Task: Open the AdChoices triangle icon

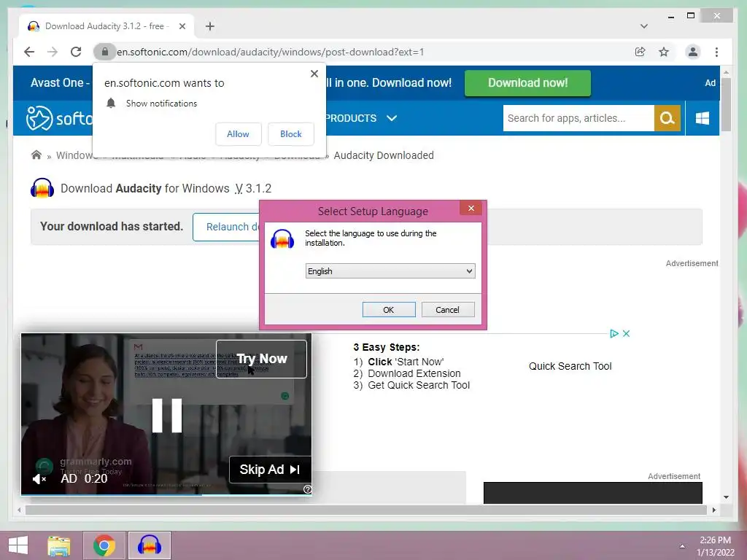Action: [614, 333]
